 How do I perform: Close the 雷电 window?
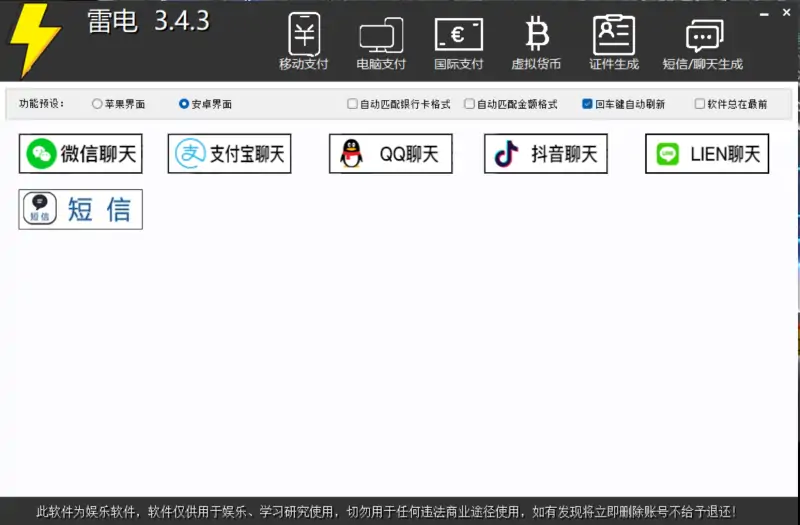point(787,13)
